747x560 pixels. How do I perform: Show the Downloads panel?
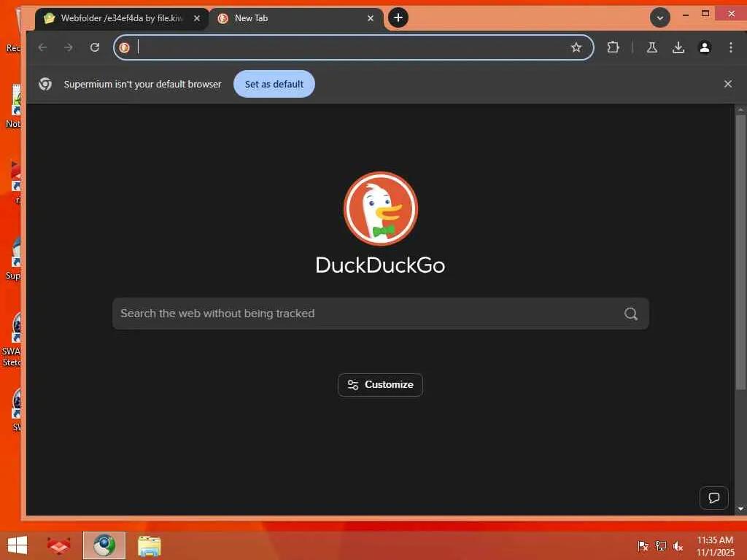click(x=678, y=47)
